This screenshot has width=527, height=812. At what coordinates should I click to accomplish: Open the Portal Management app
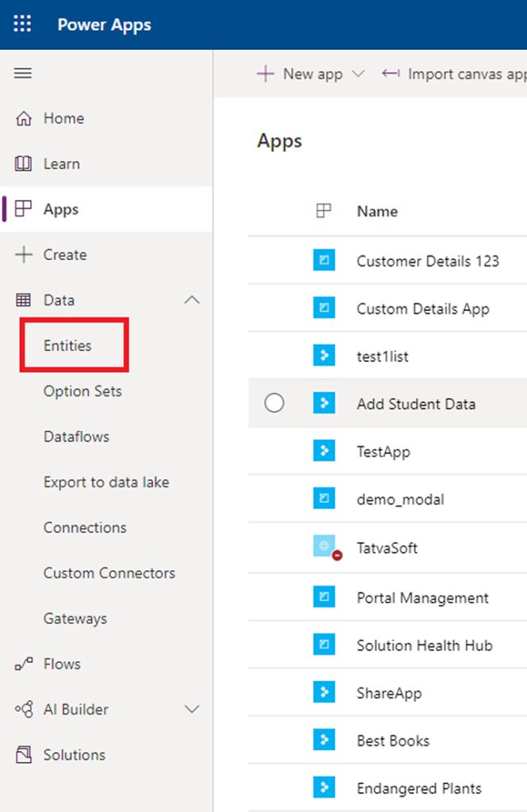coord(423,598)
